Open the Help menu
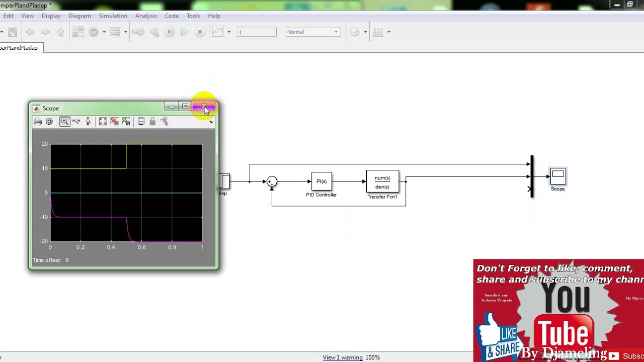This screenshot has width=644, height=362. tap(214, 16)
